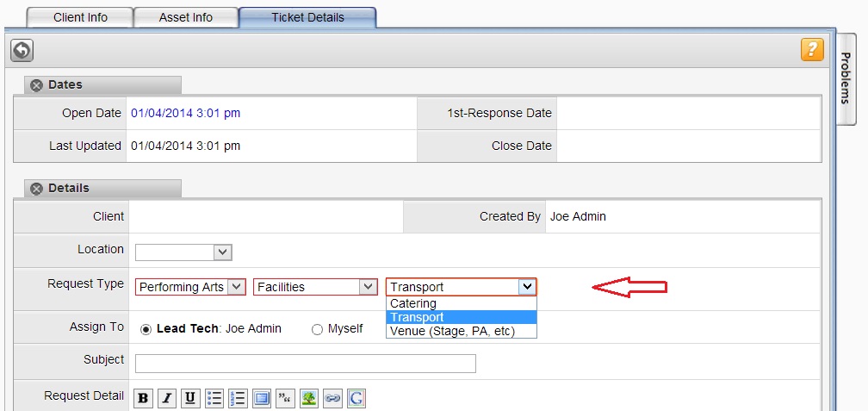Image resolution: width=868 pixels, height=411 pixels.
Task: Toggle italic formatting in Request Detail
Action: click(x=167, y=398)
